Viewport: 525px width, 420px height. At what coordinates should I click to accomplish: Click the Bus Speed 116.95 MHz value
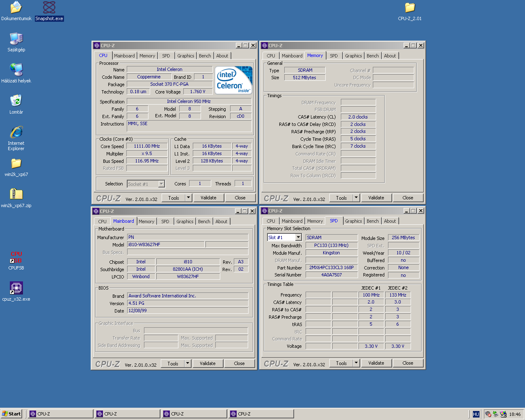click(x=147, y=161)
